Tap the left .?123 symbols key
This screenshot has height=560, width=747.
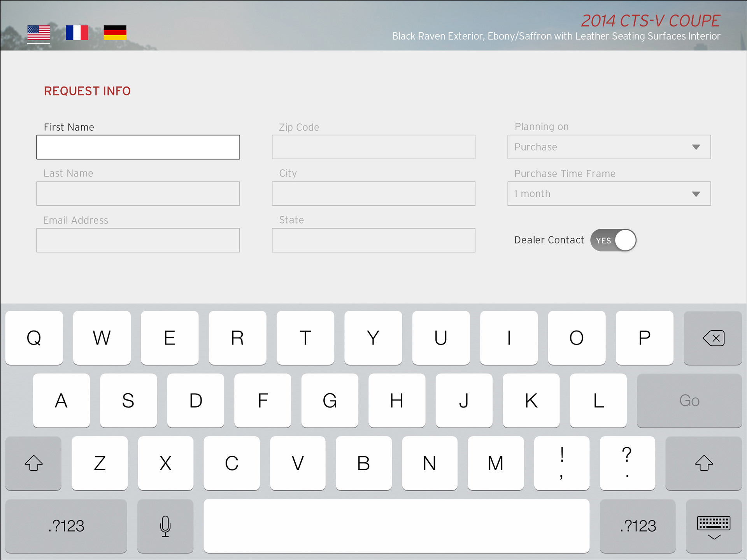[x=66, y=526]
